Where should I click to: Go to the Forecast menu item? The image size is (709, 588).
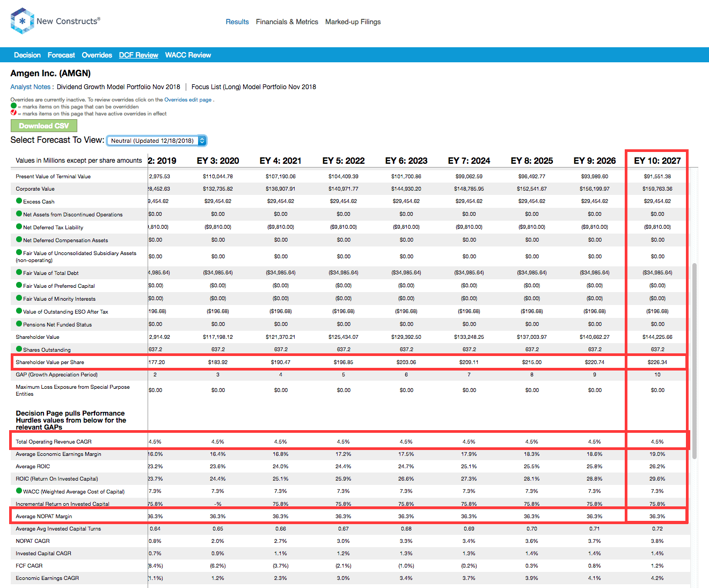click(x=61, y=55)
